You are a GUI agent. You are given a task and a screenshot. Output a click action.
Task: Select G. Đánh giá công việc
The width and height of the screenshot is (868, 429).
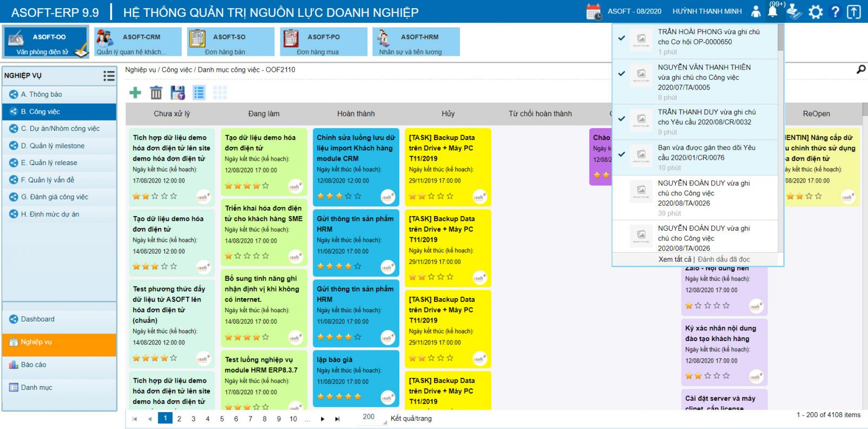(60, 197)
